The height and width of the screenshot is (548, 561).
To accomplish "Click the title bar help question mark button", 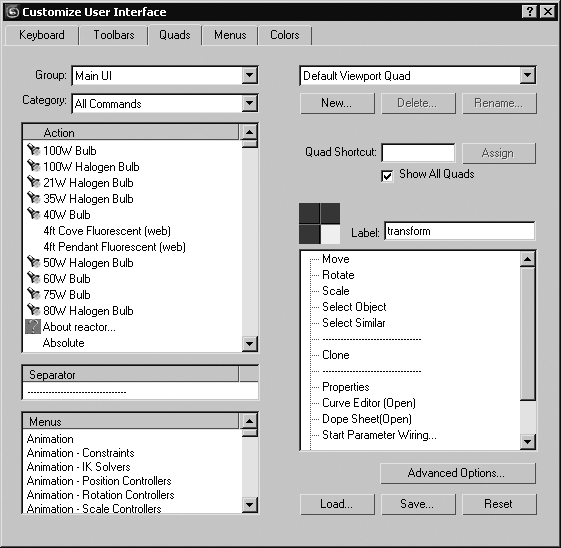I will pos(530,11).
